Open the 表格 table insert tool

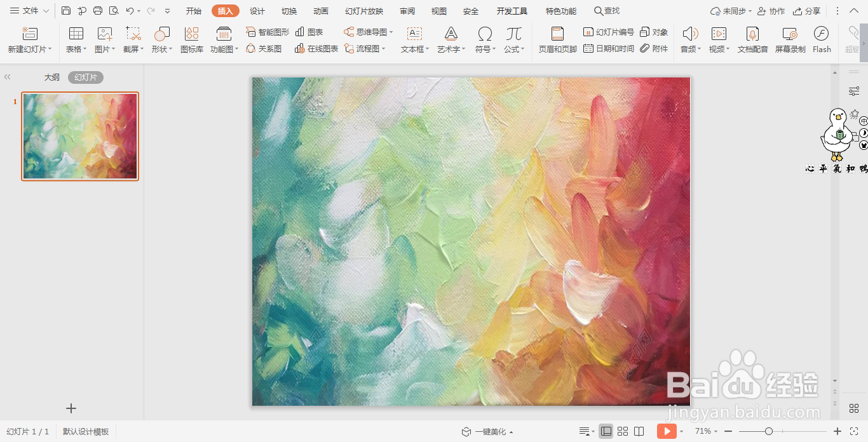click(x=76, y=40)
